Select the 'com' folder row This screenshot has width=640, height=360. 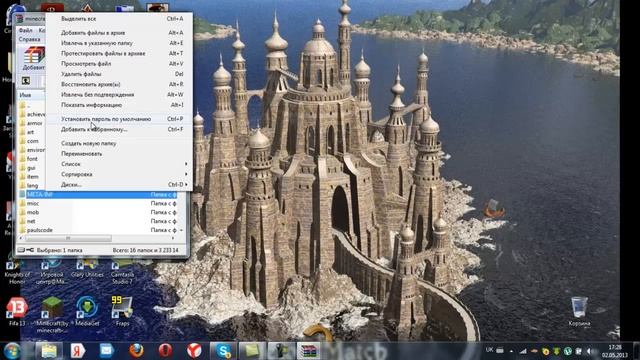[32, 141]
